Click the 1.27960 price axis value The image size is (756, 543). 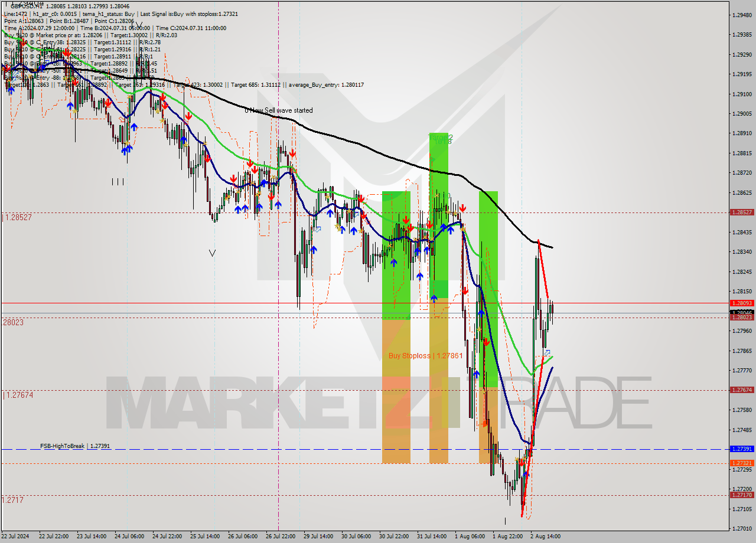(x=742, y=331)
